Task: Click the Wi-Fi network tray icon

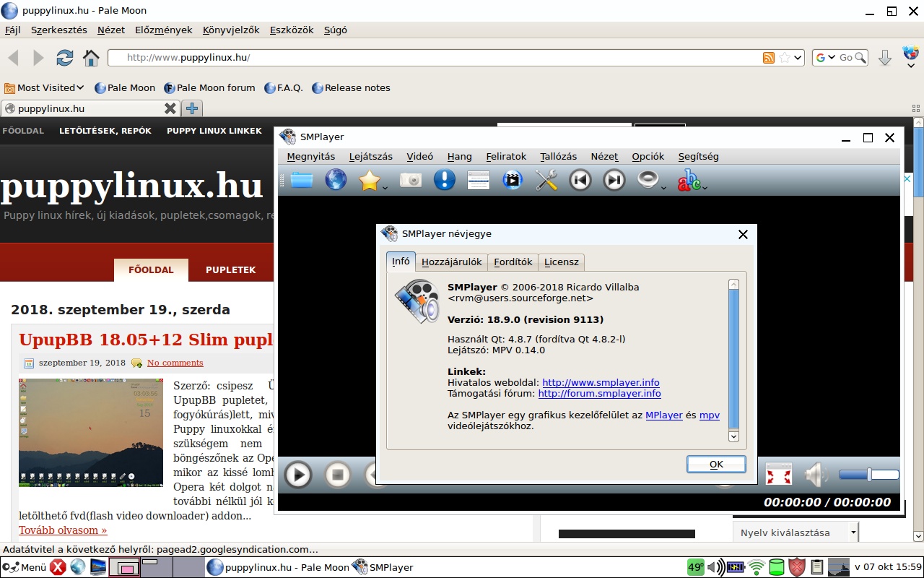Action: [x=757, y=567]
